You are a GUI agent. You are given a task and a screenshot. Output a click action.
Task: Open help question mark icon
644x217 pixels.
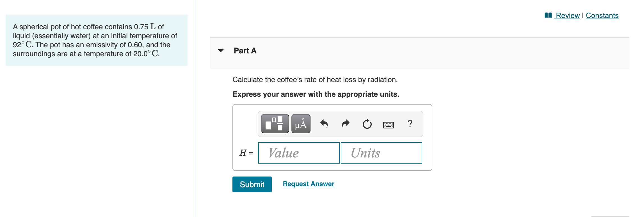click(x=410, y=124)
